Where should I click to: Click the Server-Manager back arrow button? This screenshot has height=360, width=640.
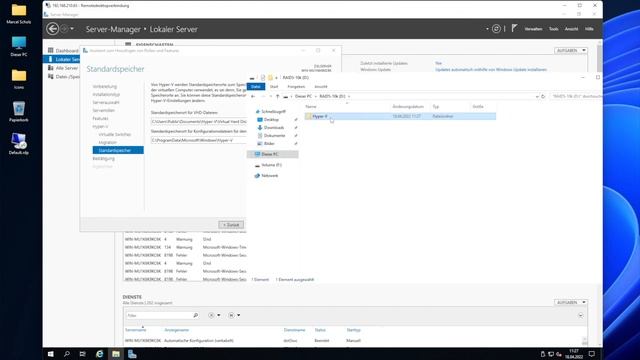click(52, 29)
